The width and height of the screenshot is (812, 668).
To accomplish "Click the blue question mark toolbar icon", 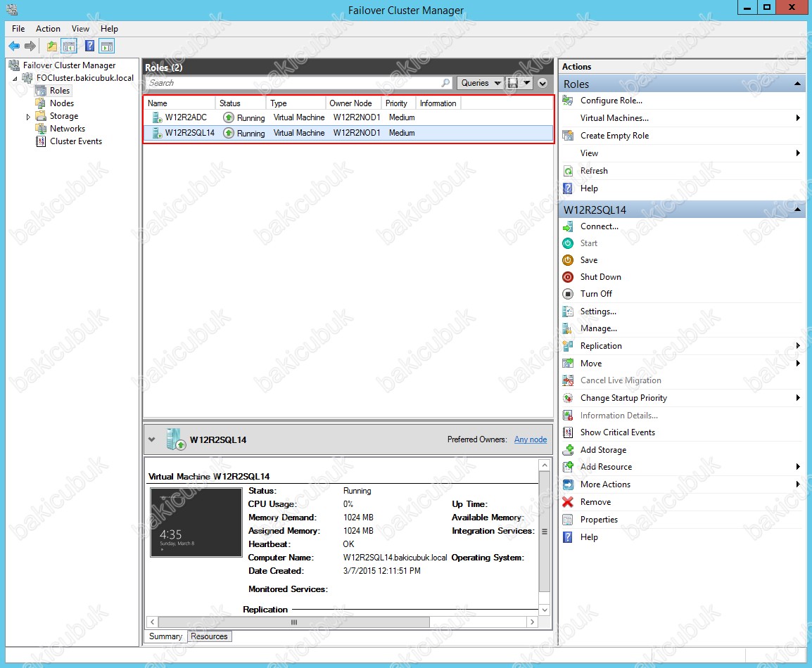I will [x=89, y=46].
